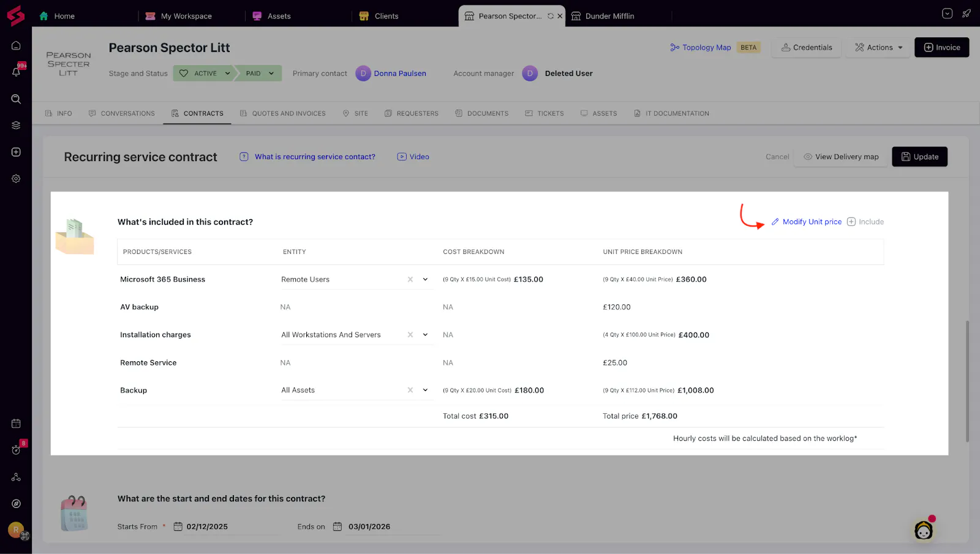Open the compass icon in the sidebar

click(x=16, y=504)
